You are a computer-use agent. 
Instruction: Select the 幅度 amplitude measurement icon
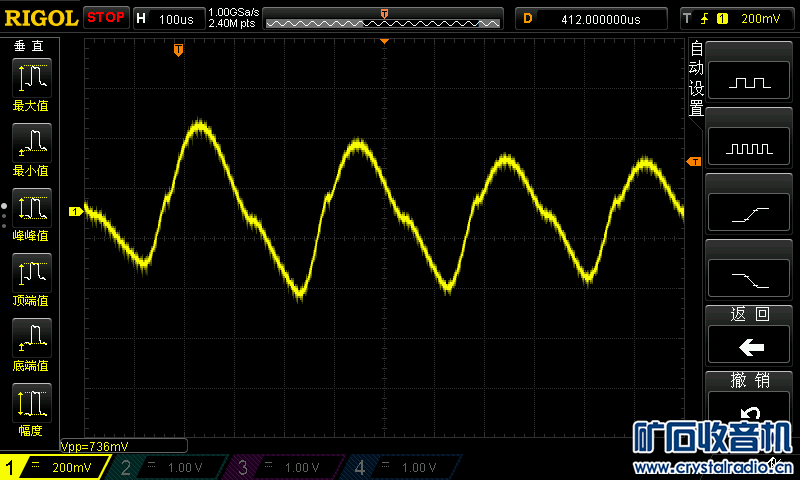point(32,403)
